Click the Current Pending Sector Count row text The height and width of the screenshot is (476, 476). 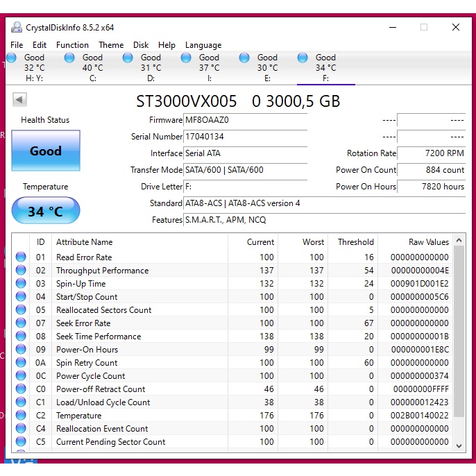click(110, 442)
